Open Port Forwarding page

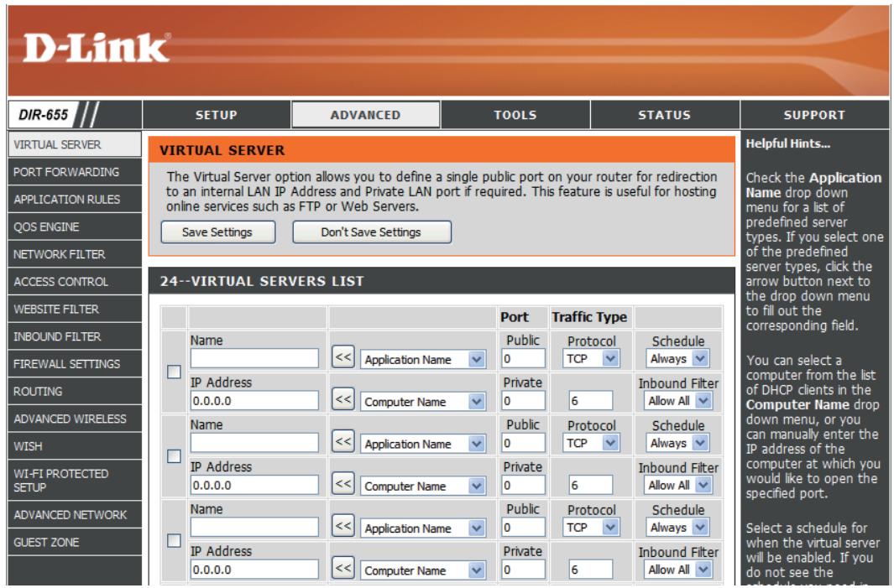75,172
